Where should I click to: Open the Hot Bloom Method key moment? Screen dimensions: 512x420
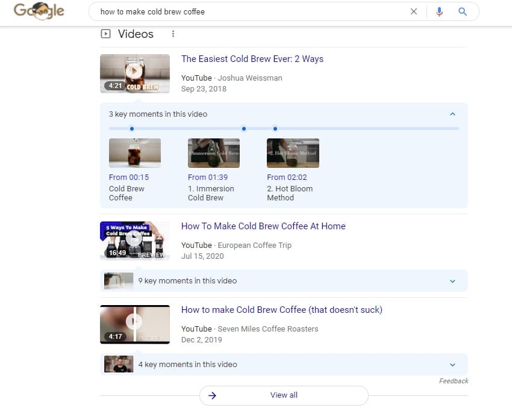click(x=293, y=153)
